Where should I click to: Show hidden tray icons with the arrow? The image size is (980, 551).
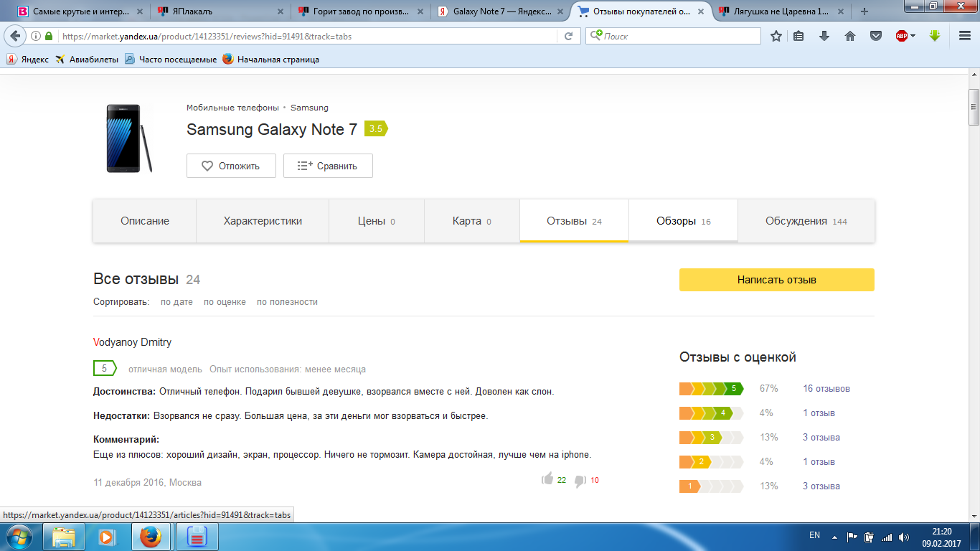pos(834,537)
